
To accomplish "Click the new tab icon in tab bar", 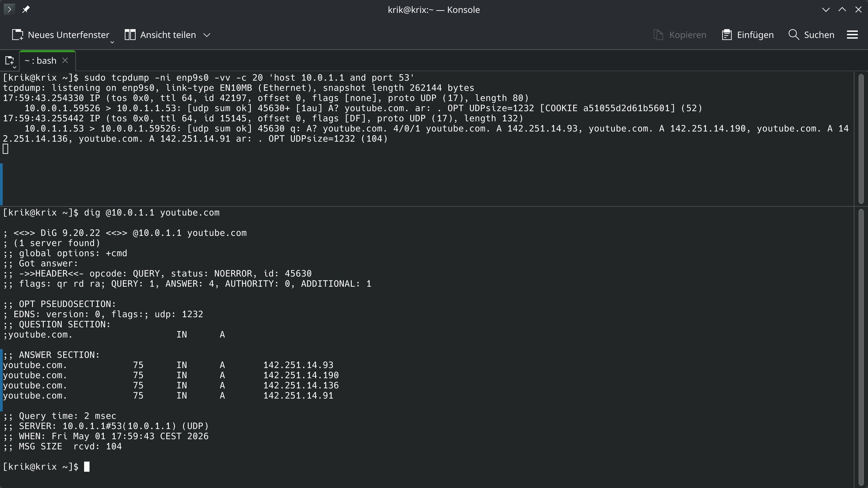I will 10,61.
